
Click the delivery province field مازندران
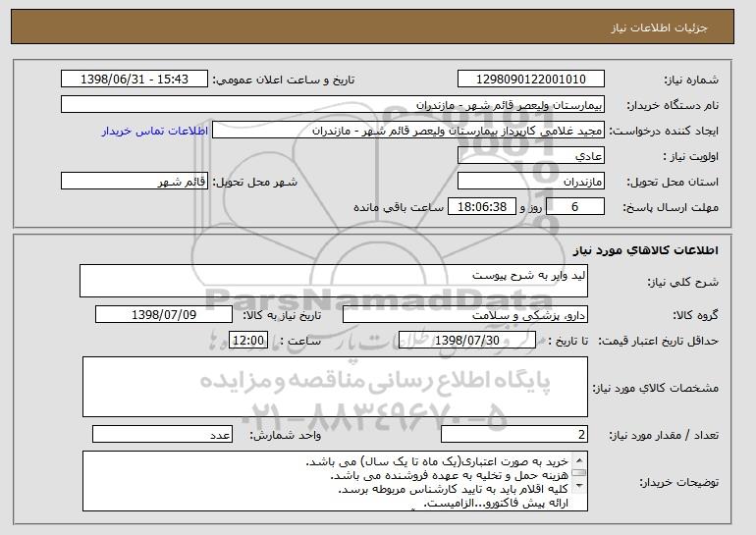[531, 182]
